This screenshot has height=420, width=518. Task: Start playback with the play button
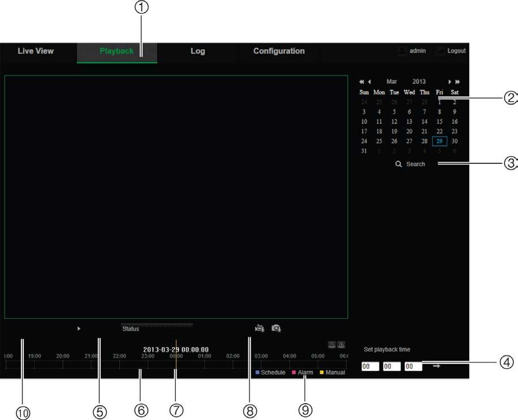(79, 328)
